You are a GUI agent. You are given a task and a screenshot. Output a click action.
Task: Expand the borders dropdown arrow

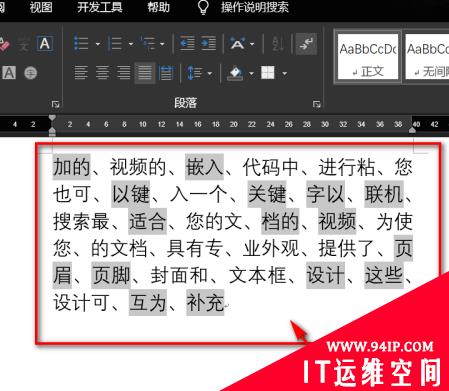click(284, 73)
